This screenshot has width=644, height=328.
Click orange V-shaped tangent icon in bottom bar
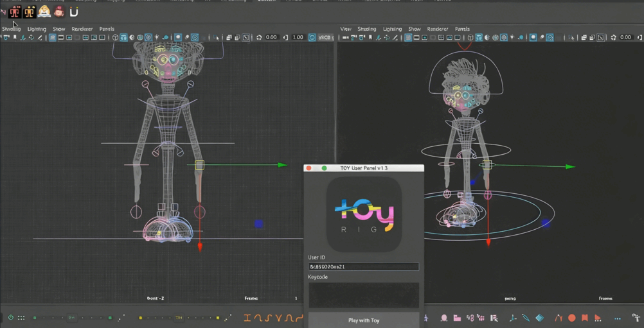[x=279, y=318]
